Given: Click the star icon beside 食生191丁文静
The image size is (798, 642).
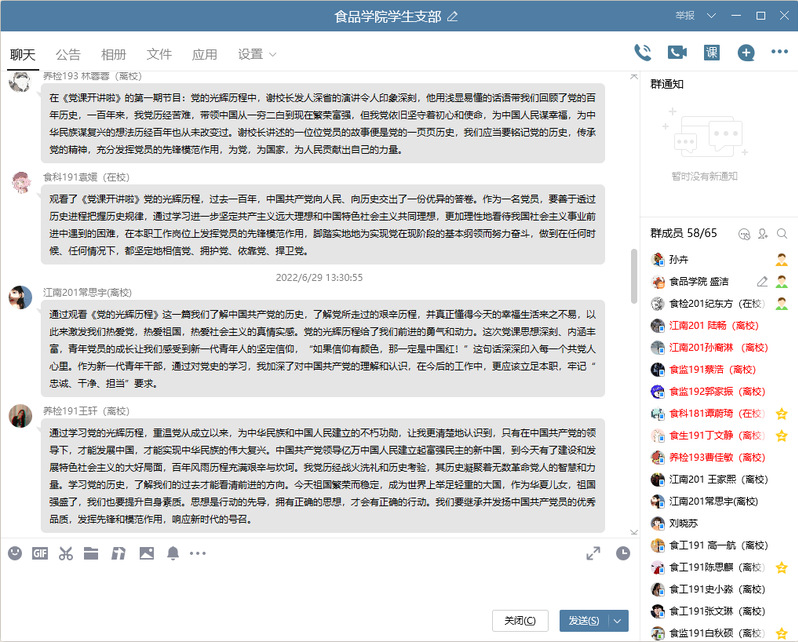Looking at the screenshot, I should (781, 435).
